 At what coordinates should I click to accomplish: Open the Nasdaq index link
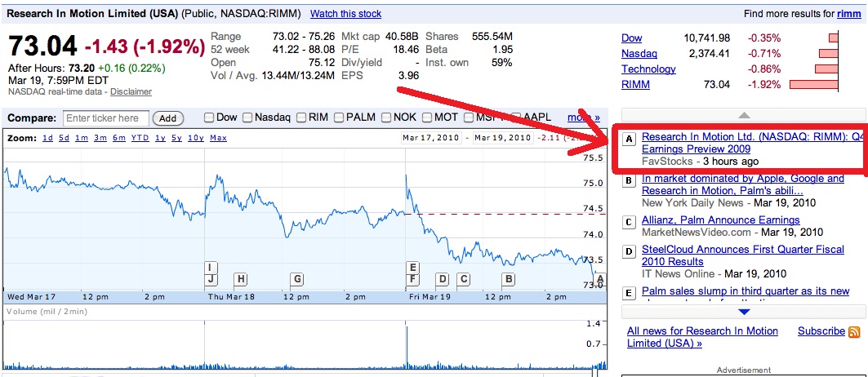[639, 54]
